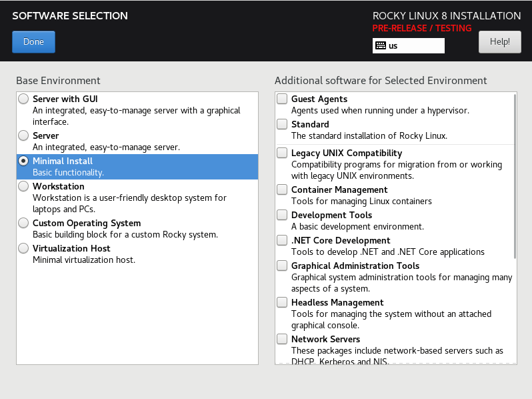Select the us keyboard layout field

pos(409,45)
